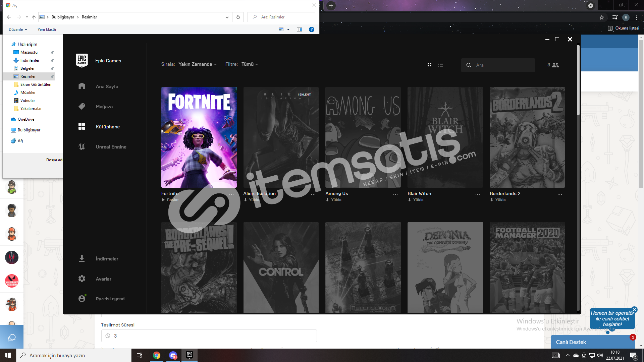
Task: Click the Teslimat Süresi input field
Action: click(x=209, y=336)
